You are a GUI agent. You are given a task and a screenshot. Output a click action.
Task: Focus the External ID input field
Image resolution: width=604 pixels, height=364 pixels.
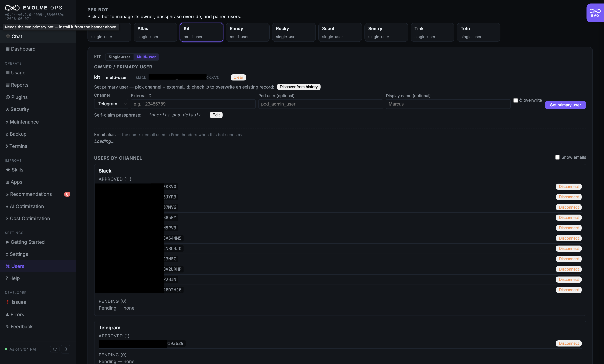click(193, 104)
